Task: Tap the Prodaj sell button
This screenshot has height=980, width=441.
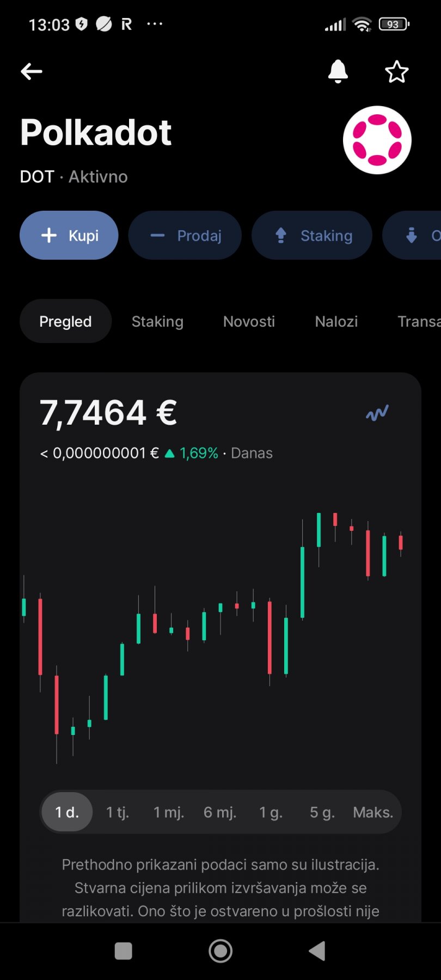Action: (185, 235)
